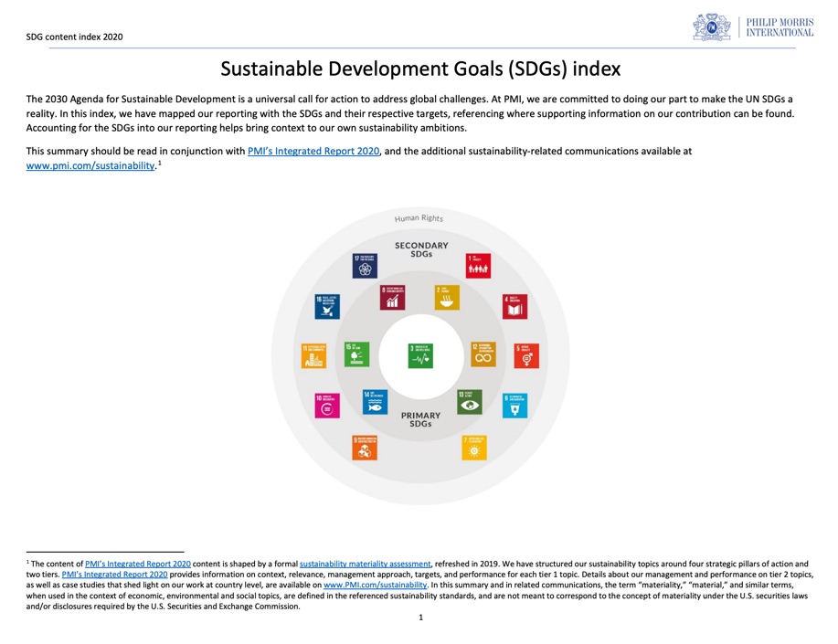Click the SDG 6 Clean Water icon
This screenshot has width=838, height=644.
pos(514,406)
